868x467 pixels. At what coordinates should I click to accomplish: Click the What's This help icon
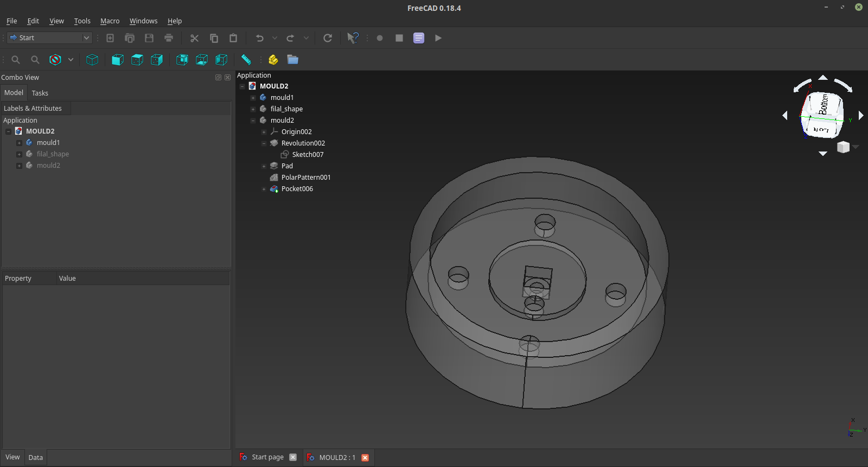pos(353,38)
